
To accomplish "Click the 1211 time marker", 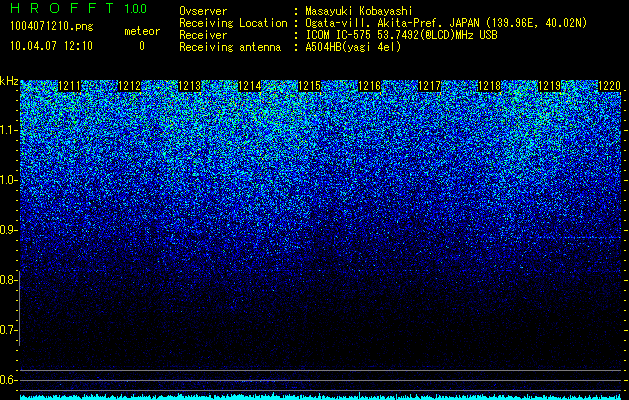I will click(69, 86).
